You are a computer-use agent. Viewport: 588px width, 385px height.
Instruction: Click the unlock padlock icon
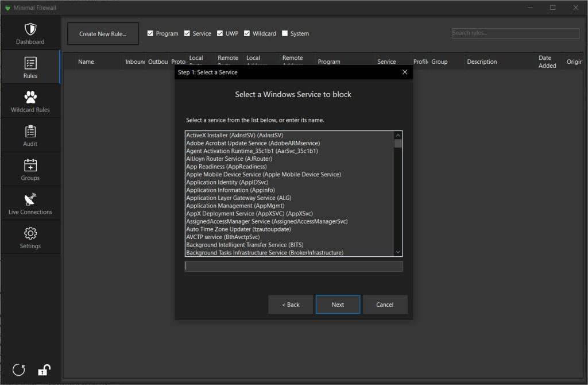[x=44, y=370]
